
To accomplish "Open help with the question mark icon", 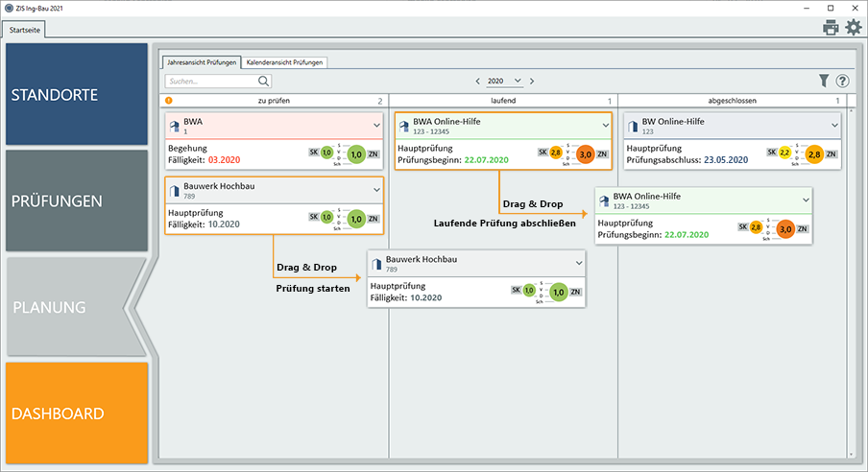I will (842, 82).
